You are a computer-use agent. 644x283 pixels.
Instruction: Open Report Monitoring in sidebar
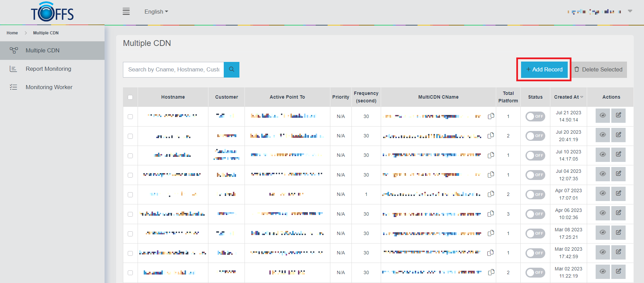tap(48, 69)
